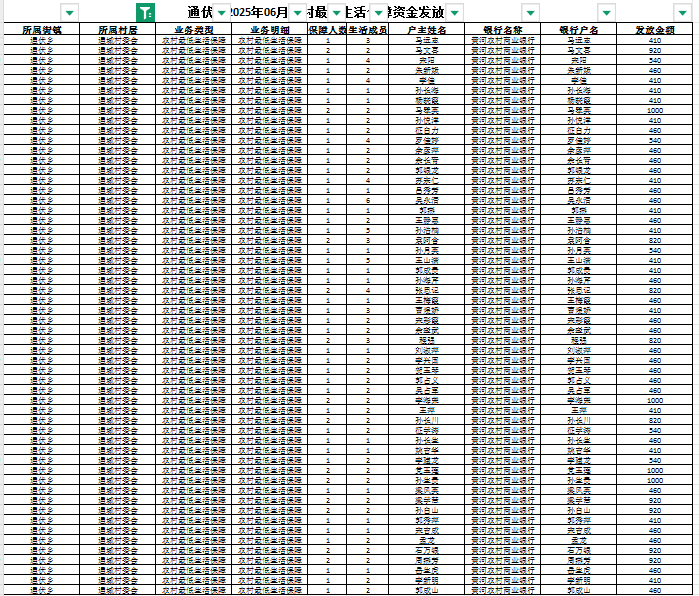Select the first 1000 amount cell in 发放金额
Screen dimensions: 699x596
[654, 111]
